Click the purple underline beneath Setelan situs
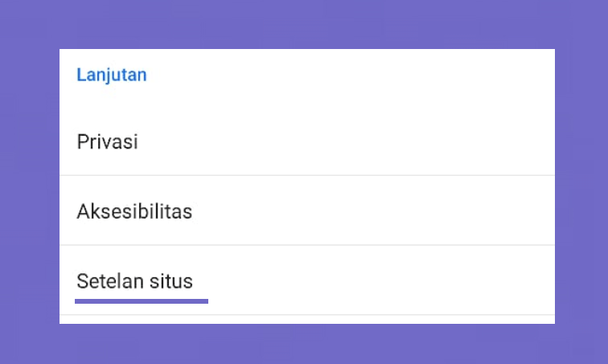 pyautogui.click(x=142, y=301)
